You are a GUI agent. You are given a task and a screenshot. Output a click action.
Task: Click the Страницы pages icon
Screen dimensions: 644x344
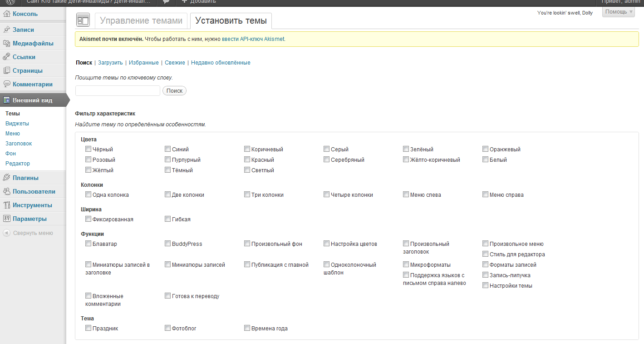pyautogui.click(x=7, y=71)
